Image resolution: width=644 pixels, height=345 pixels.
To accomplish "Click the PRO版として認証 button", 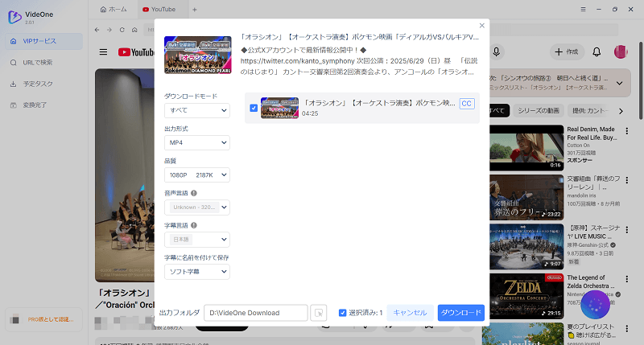I will [44, 319].
